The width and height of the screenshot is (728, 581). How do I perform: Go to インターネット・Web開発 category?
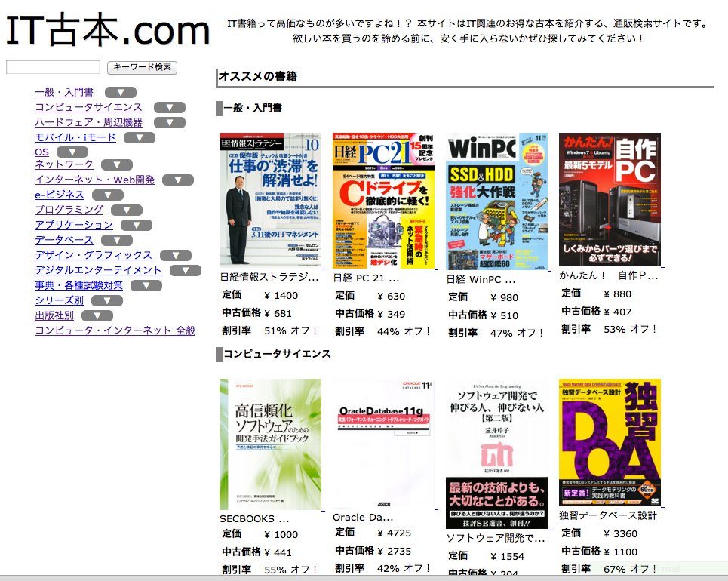(x=94, y=180)
